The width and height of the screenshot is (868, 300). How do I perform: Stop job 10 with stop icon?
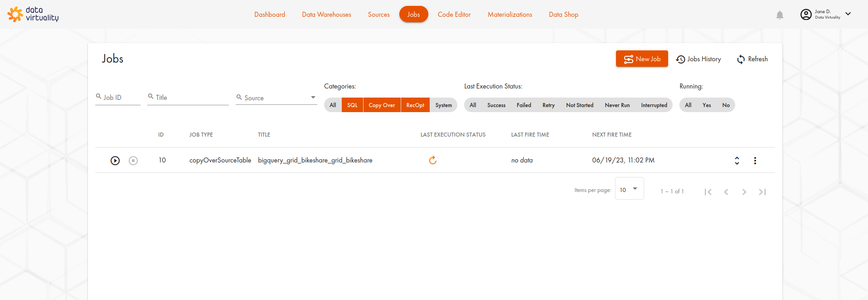[x=133, y=161]
